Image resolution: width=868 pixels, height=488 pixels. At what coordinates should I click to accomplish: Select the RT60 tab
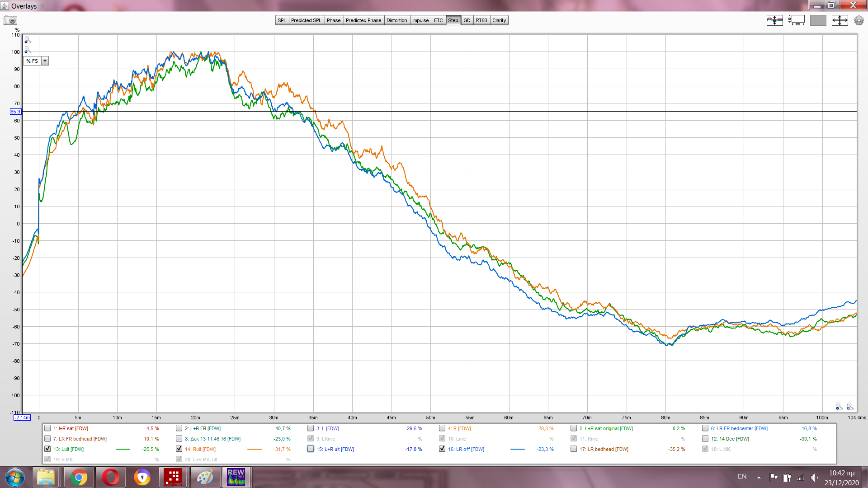coord(481,20)
